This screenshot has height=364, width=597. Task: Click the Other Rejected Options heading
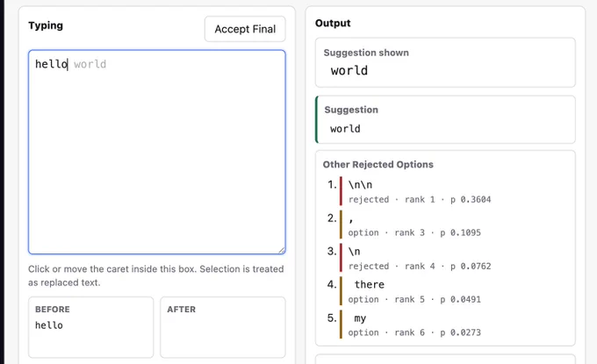pyautogui.click(x=378, y=164)
